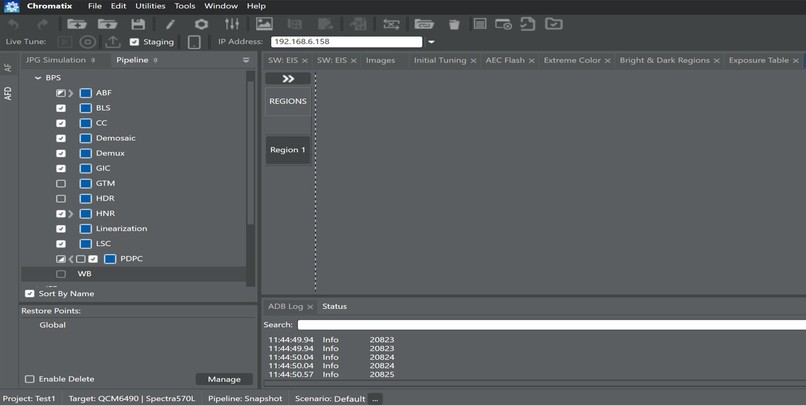806x406 pixels.
Task: Open the Utilities menu
Action: coord(150,6)
